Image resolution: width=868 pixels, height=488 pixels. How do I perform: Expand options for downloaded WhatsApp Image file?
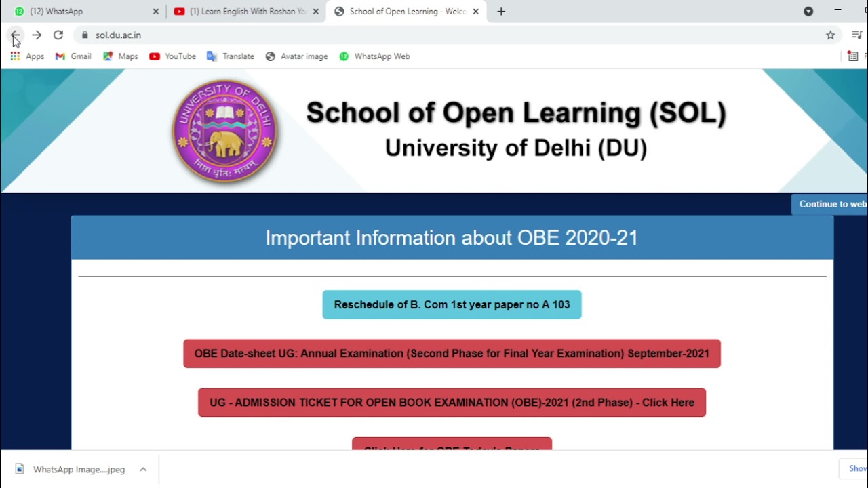pos(143,469)
